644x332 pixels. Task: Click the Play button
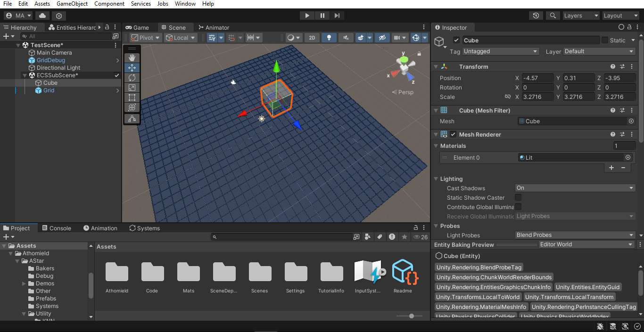(307, 16)
